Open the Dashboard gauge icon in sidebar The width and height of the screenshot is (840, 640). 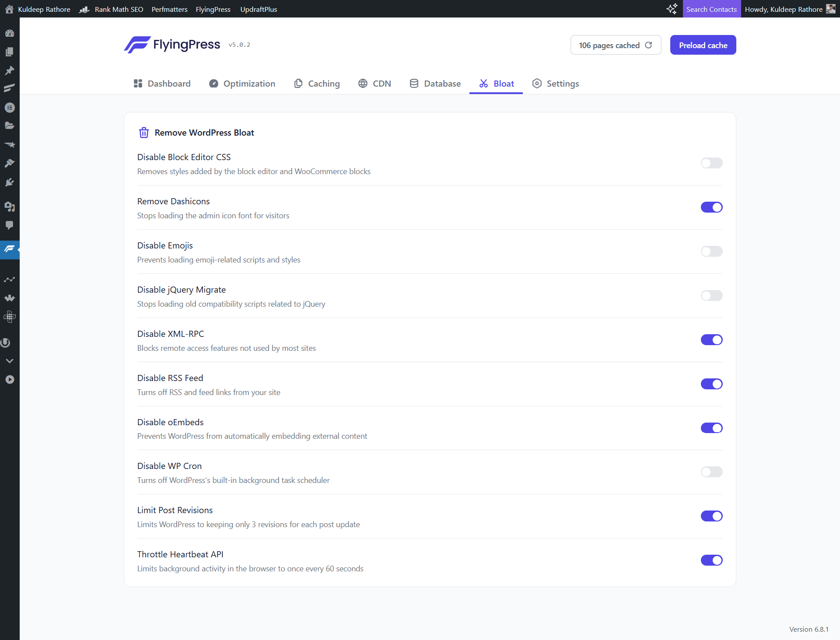[x=10, y=33]
